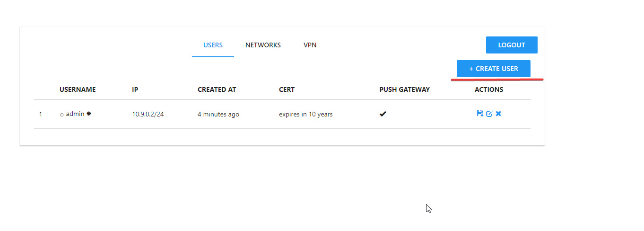Download the admin user's config file
Viewport: 644px width, 231px height.
[x=480, y=114]
